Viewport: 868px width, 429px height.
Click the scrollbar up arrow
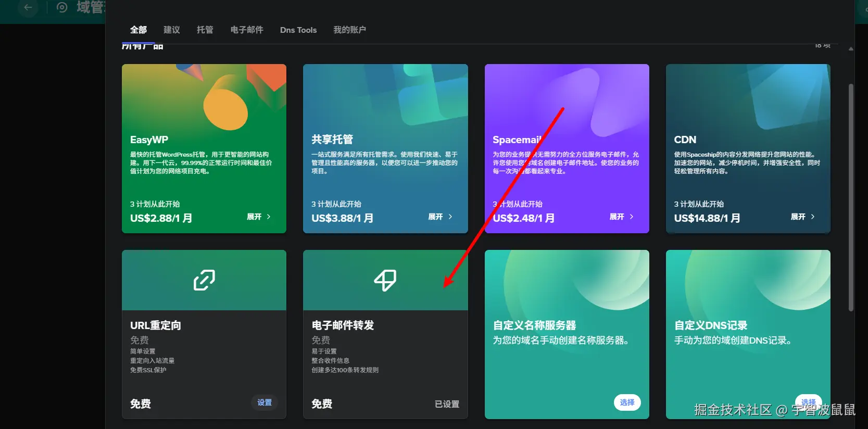point(851,49)
